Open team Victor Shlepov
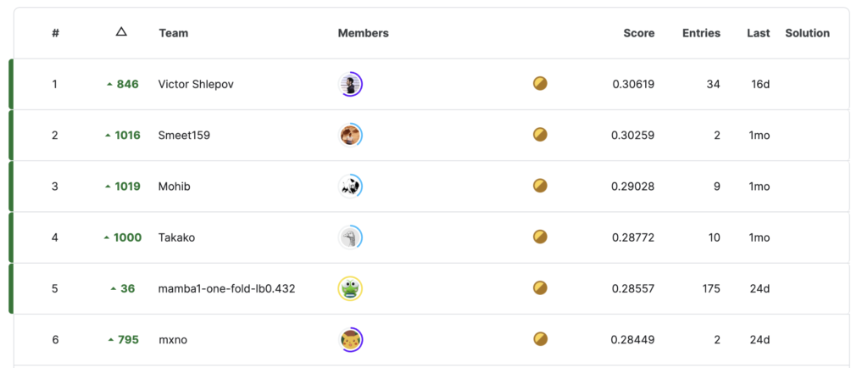The width and height of the screenshot is (868, 368). coord(198,84)
